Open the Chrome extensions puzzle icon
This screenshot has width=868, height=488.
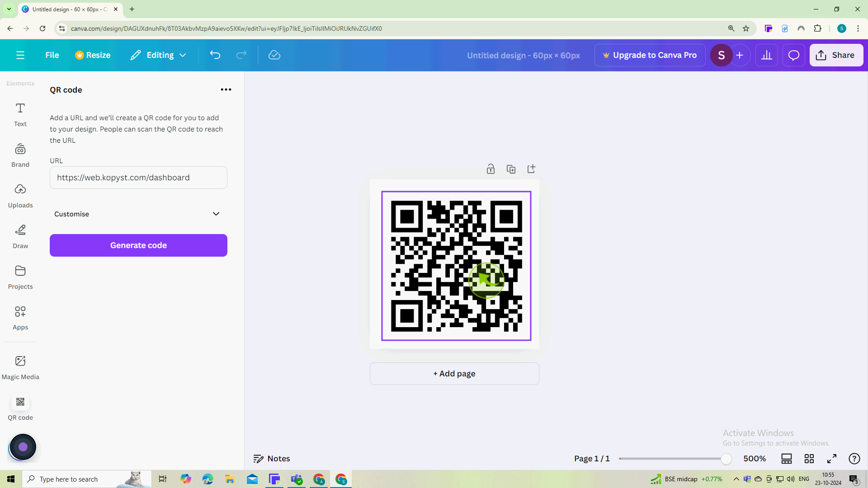click(817, 28)
